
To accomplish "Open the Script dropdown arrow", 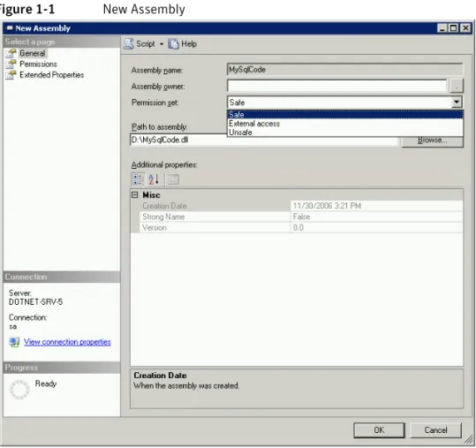I will coord(162,44).
